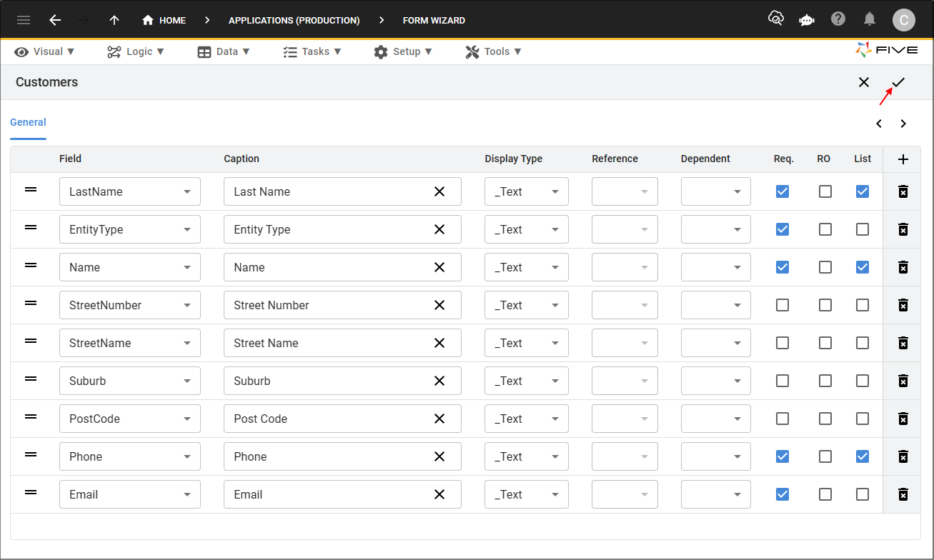Open the Email field dropdown
This screenshot has width=934, height=560.
[x=130, y=494]
